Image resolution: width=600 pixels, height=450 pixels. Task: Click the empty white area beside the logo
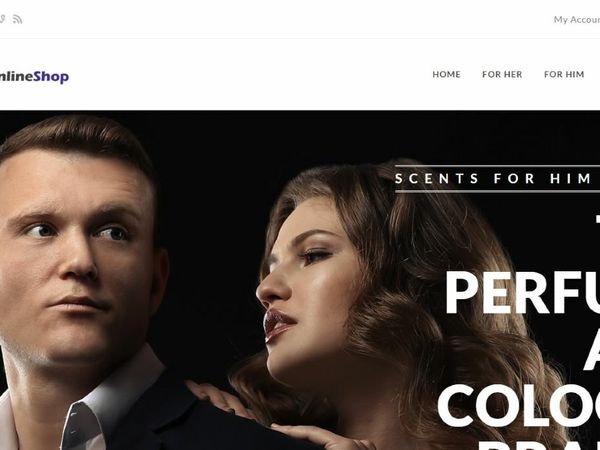click(x=249, y=75)
